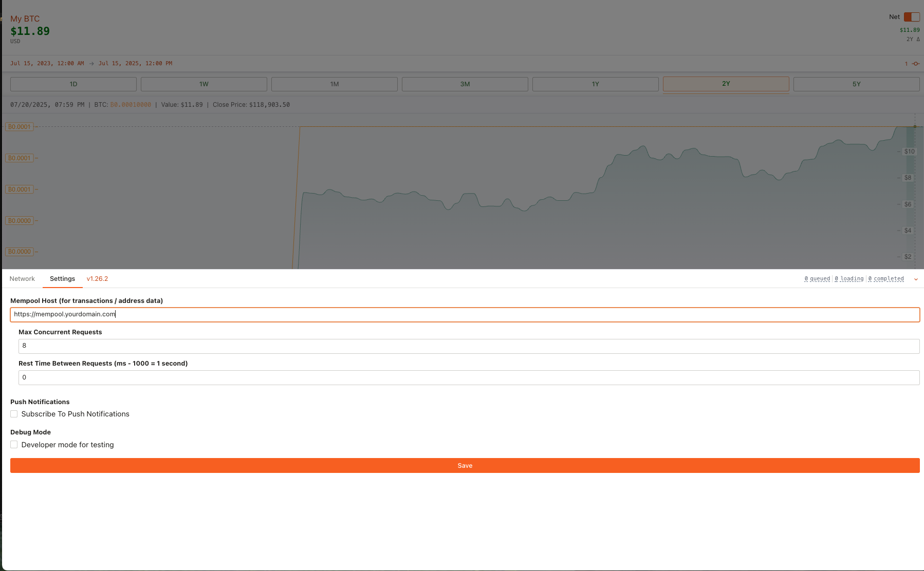Set chart range to 3M
Screen dimensions: 924x571
pos(465,84)
